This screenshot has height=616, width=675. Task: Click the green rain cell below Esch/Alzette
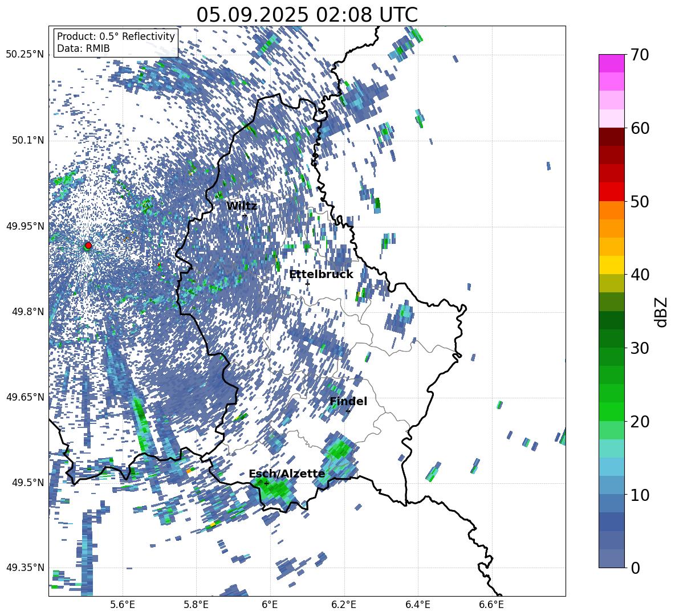point(275,489)
